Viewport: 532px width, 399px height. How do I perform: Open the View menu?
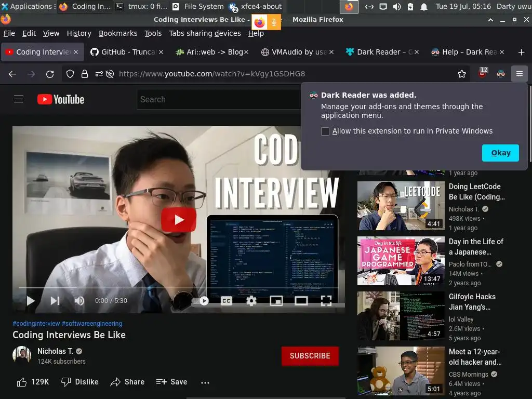[x=51, y=33]
